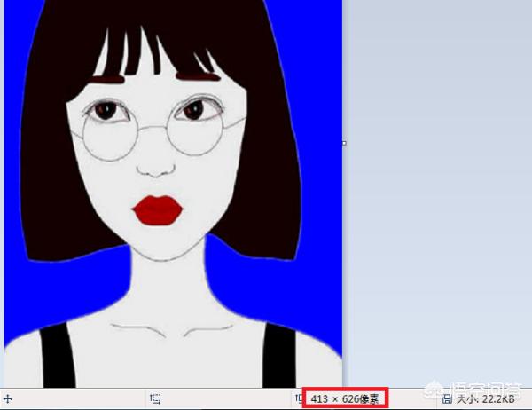Click the left eyebrow of the portrait
This screenshot has width=532, height=410.
click(x=106, y=81)
